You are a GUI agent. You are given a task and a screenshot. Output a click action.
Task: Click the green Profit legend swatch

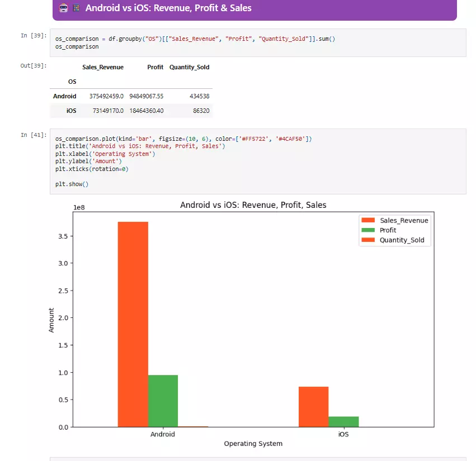click(x=367, y=229)
